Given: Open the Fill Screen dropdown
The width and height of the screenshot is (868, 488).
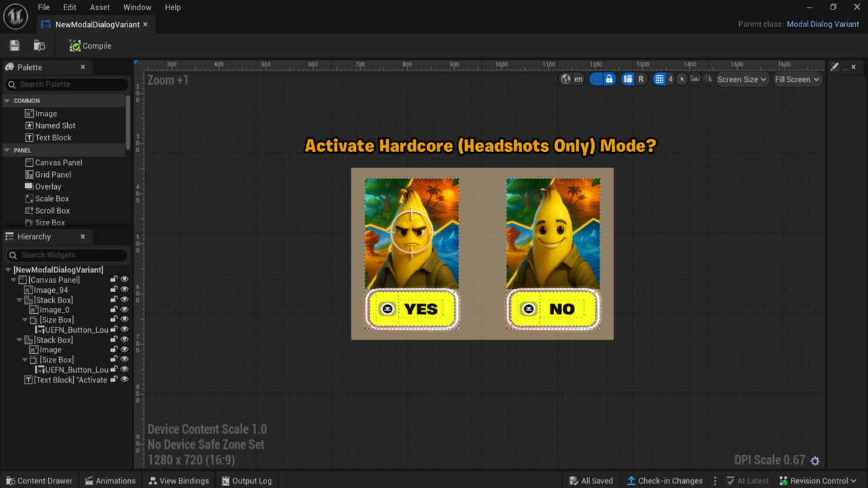Looking at the screenshot, I should 797,79.
